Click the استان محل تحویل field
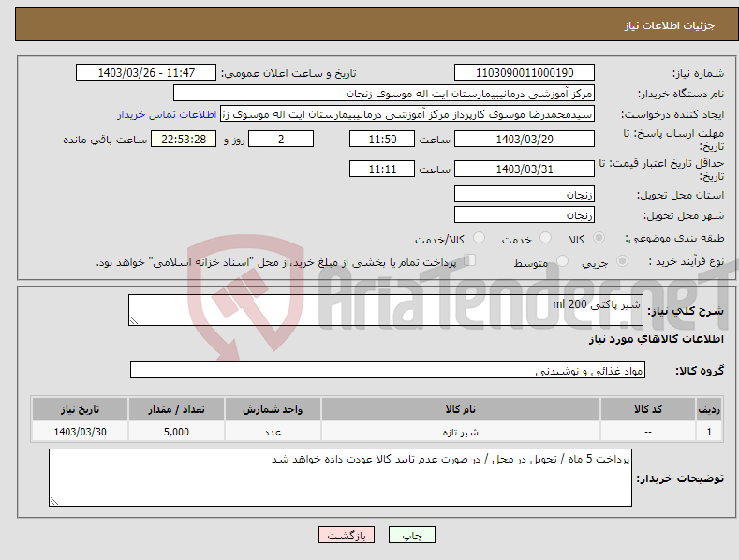The width and height of the screenshot is (739, 560). tap(525, 194)
